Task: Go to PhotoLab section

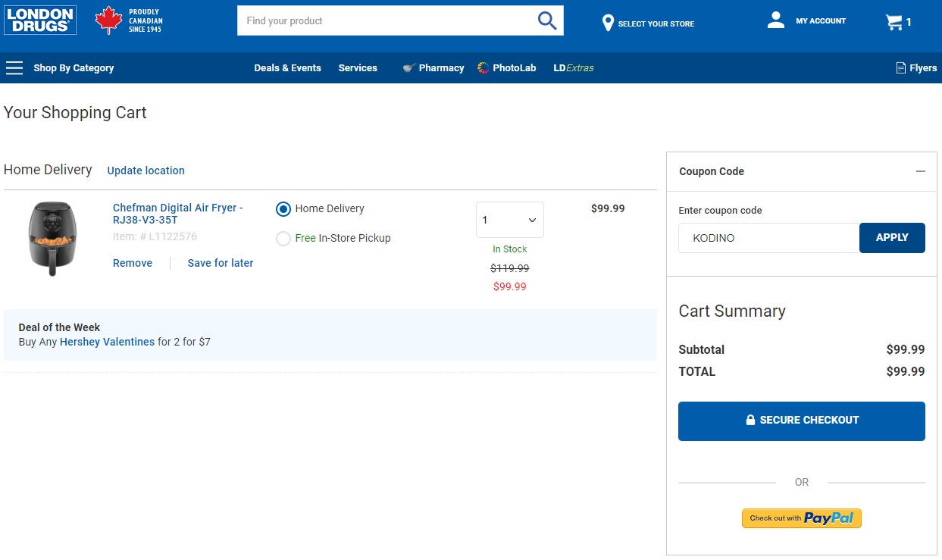Action: (514, 68)
